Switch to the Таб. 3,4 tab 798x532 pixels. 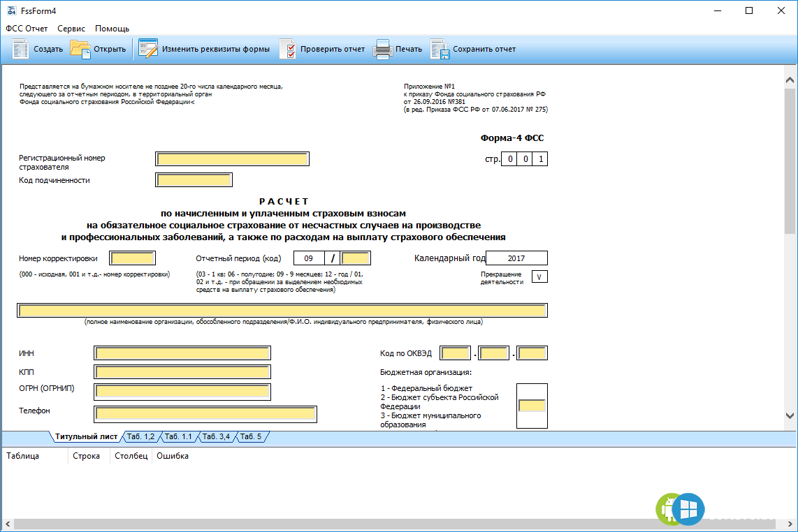pyautogui.click(x=216, y=436)
